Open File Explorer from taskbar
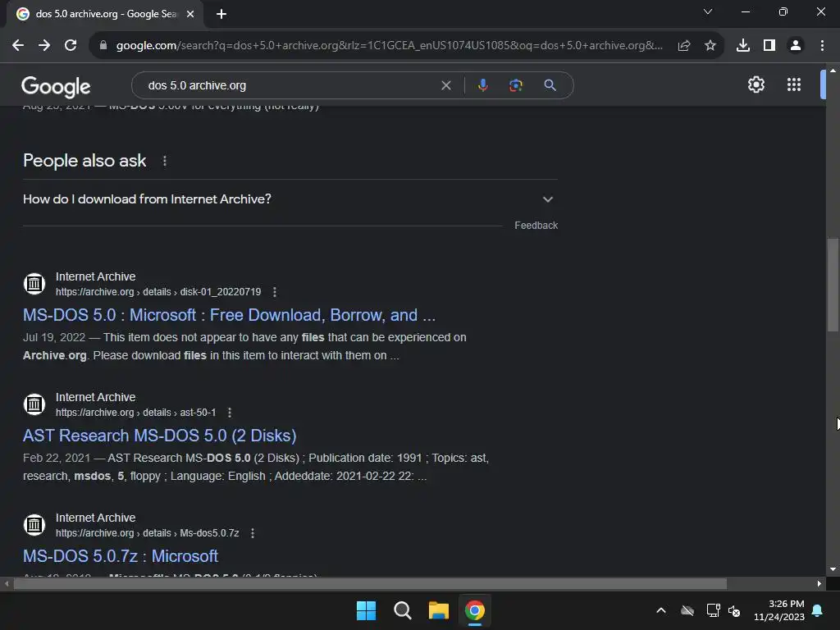This screenshot has height=630, width=840. [439, 610]
